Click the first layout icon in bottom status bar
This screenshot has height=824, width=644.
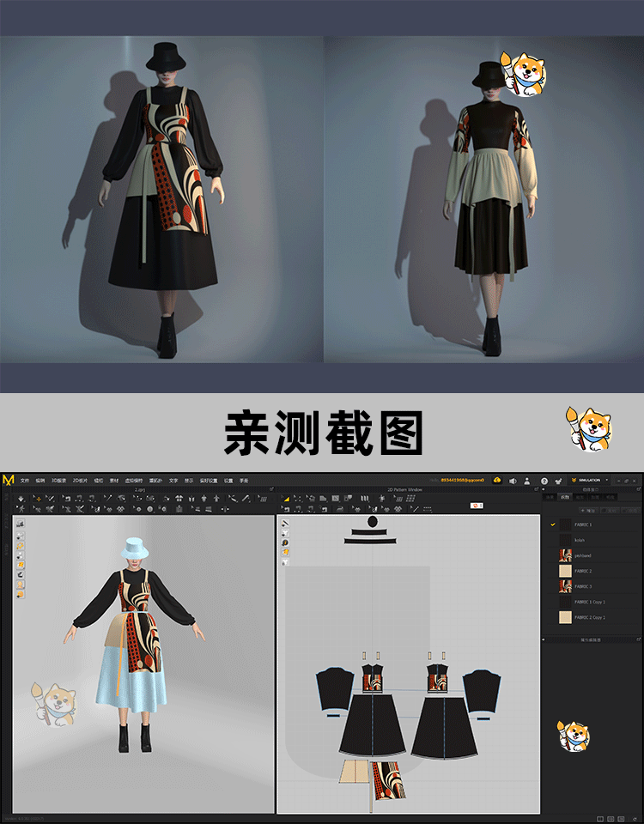click(600, 819)
